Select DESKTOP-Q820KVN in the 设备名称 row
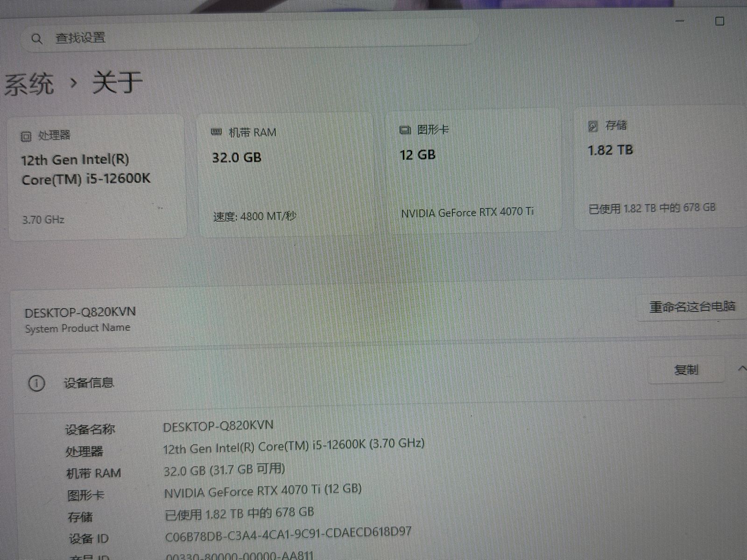Screen dimensions: 747x560 [218, 426]
